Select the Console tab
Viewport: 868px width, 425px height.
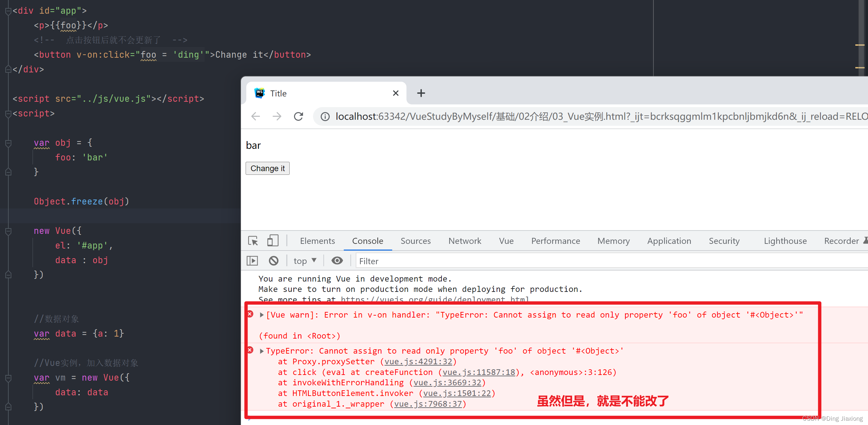point(368,241)
